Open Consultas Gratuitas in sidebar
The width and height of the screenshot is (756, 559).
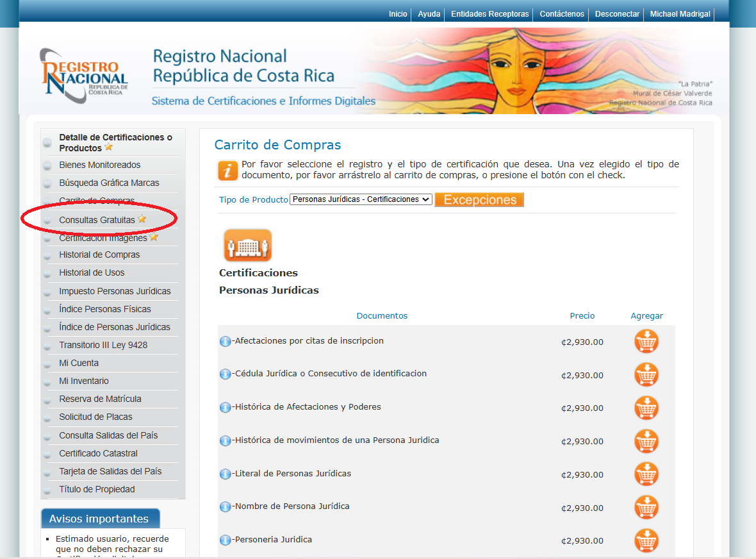tap(97, 220)
